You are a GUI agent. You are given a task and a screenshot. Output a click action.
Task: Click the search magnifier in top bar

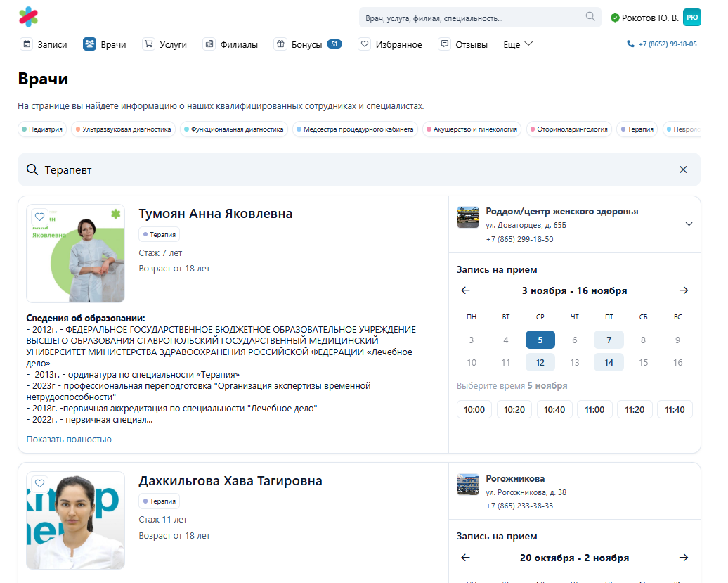pos(590,17)
